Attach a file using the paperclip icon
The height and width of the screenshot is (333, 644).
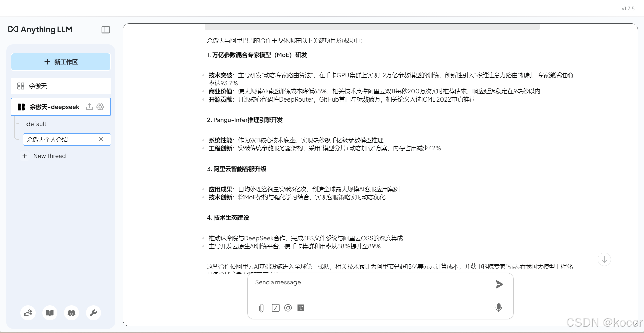261,308
